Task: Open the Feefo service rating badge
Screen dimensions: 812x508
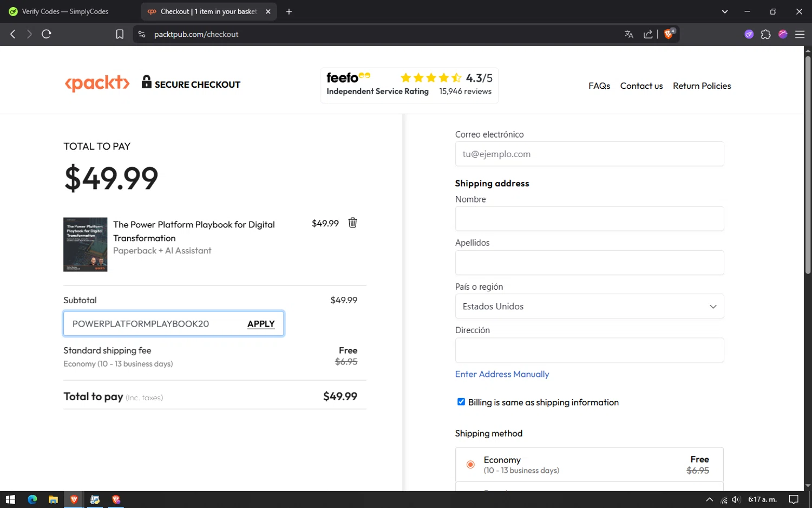Action: click(409, 85)
